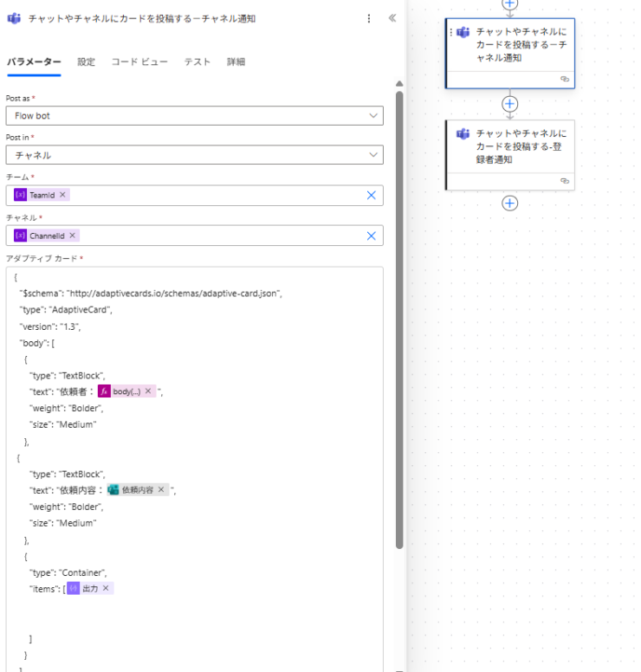Remove the ChannelId token
This screenshot has height=672, width=641.
(x=73, y=236)
